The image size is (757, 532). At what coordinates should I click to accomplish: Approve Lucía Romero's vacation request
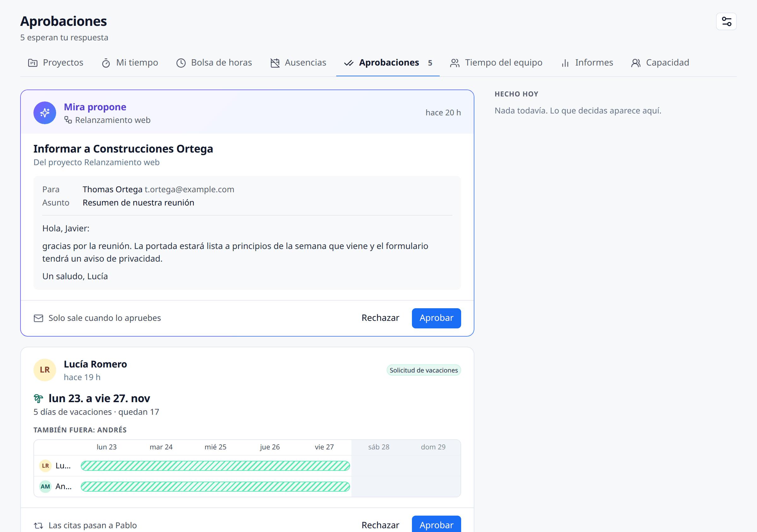click(436, 524)
